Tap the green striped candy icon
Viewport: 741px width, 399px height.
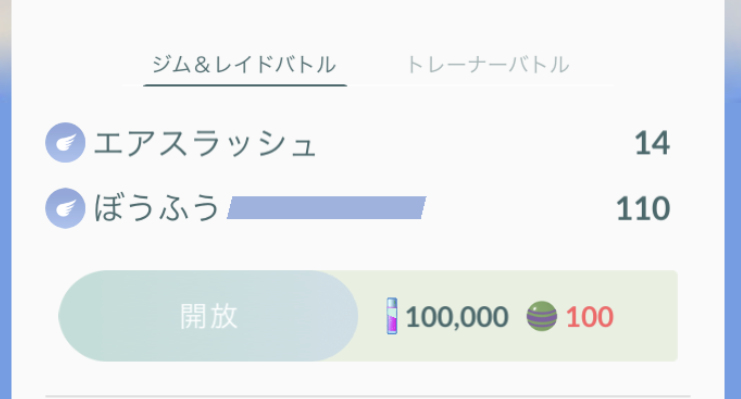542,316
